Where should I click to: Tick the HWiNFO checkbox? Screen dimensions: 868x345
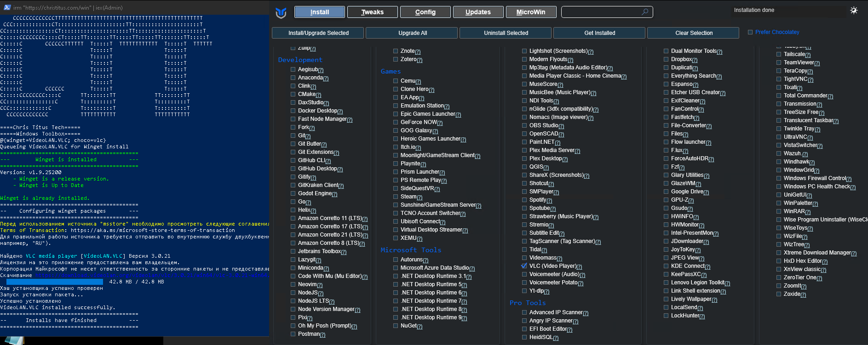tap(666, 216)
